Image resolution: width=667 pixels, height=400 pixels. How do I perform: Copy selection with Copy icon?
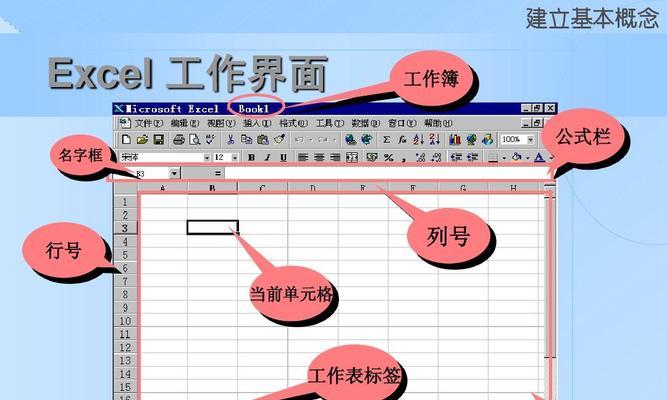coord(246,139)
